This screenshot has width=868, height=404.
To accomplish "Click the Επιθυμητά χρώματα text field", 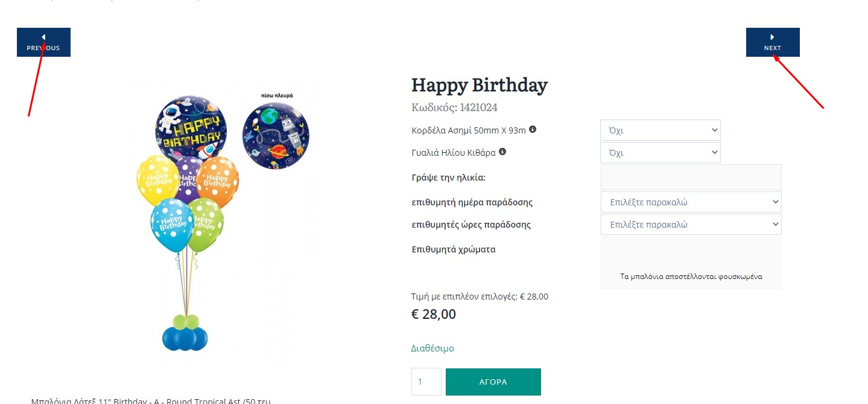I will pyautogui.click(x=691, y=249).
